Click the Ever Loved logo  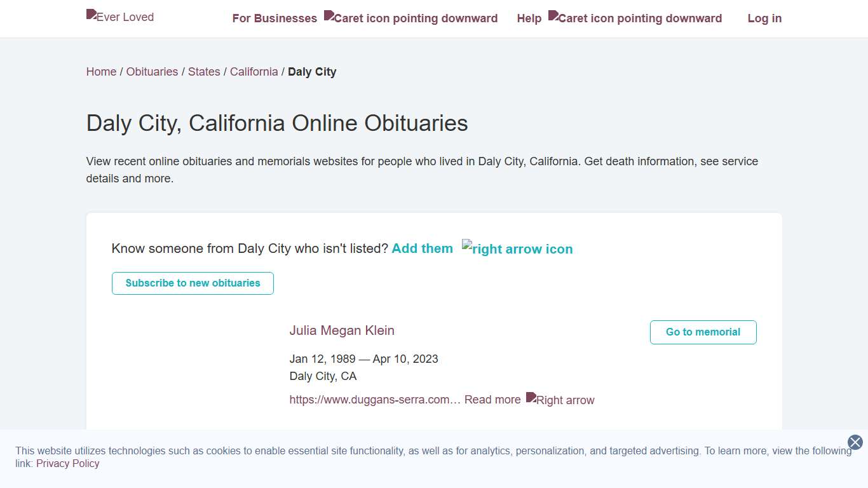120,17
